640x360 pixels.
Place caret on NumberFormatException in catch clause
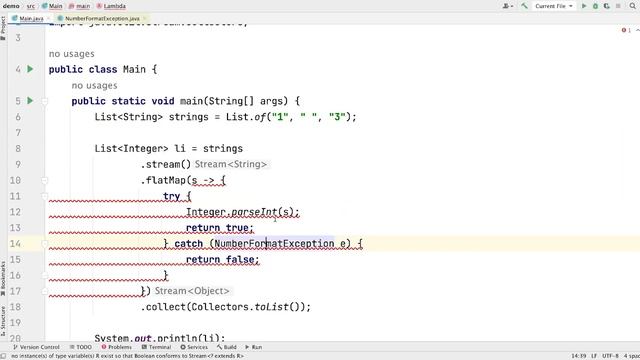pos(274,244)
